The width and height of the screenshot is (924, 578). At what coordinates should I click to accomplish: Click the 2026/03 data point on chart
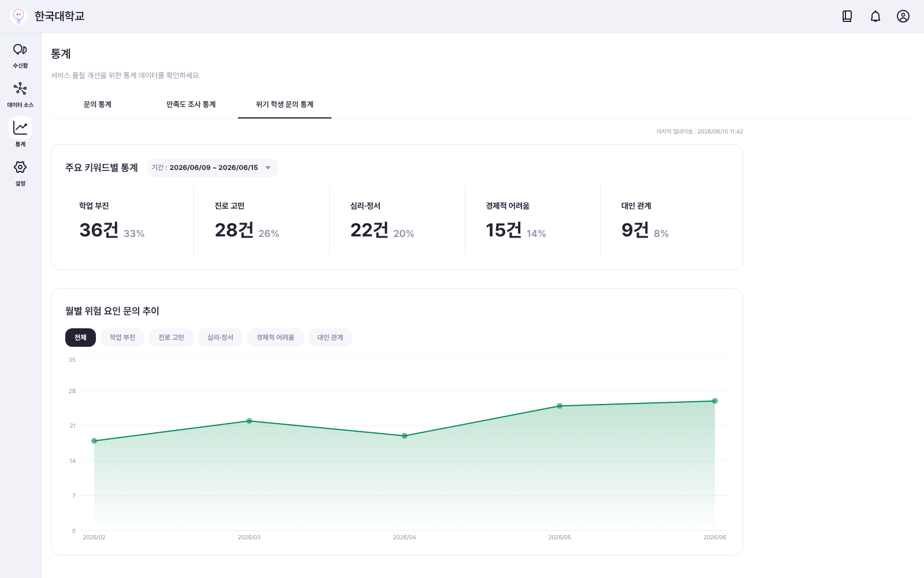point(249,421)
